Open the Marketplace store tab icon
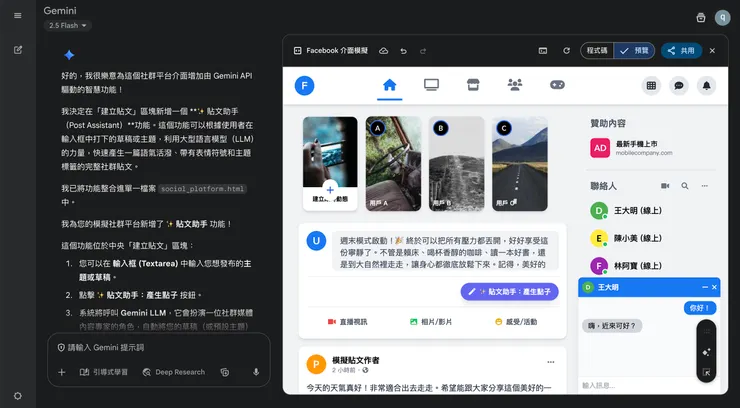The width and height of the screenshot is (740, 408). [x=473, y=85]
